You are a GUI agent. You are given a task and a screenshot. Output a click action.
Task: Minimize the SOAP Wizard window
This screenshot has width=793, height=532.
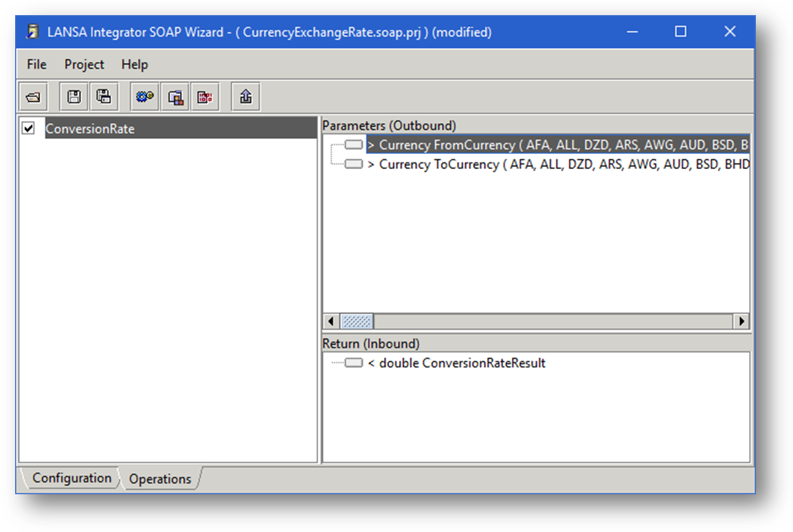(x=632, y=32)
